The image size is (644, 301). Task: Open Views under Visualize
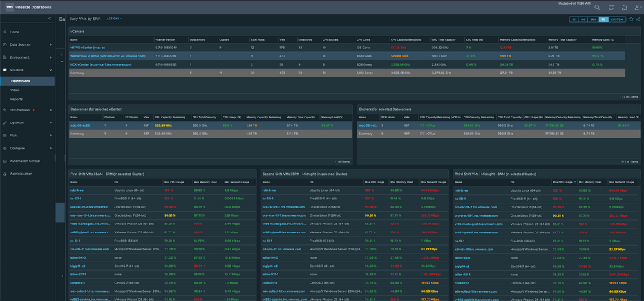[15, 90]
